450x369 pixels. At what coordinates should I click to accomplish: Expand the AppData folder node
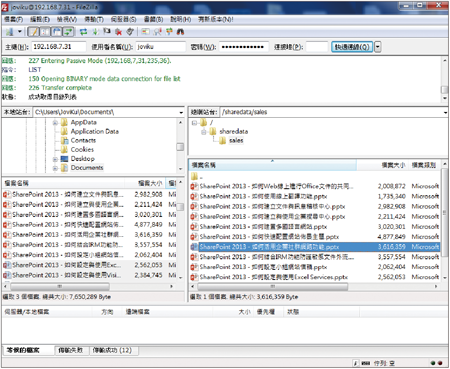click(55, 123)
